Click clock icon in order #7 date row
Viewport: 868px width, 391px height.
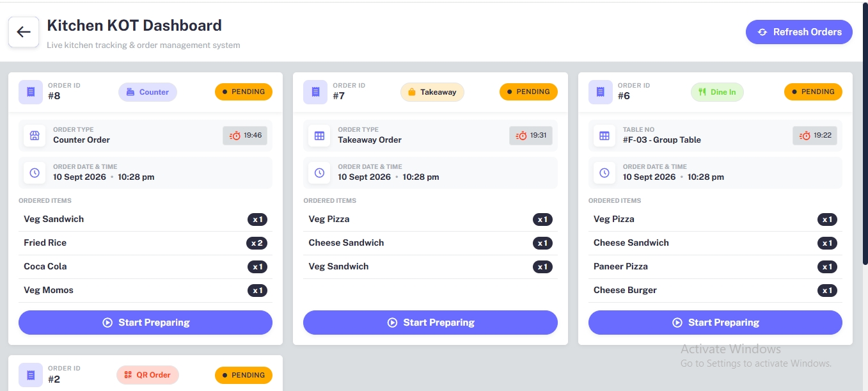(319, 173)
